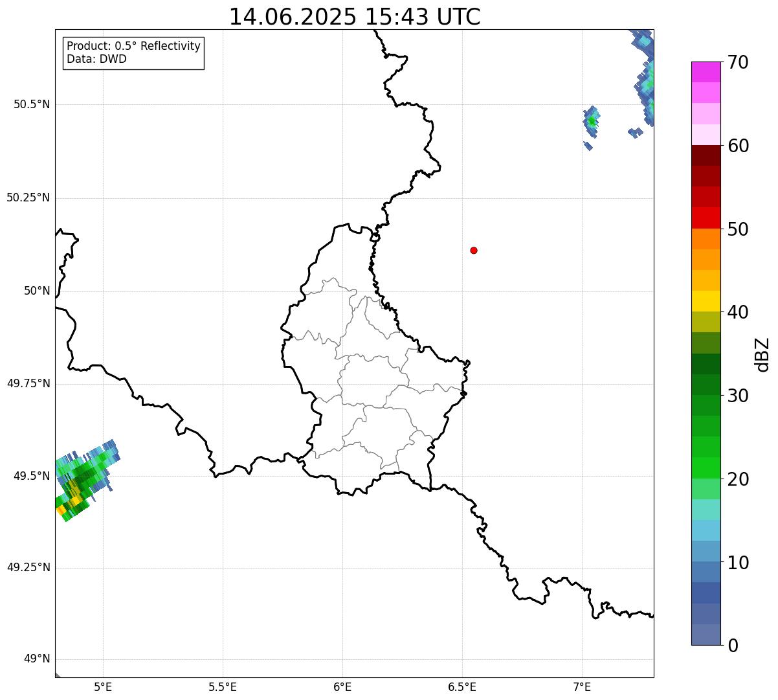Image resolution: width=778 pixels, height=700 pixels.
Task: Click the '50.5°N' latitude label
Action: click(x=32, y=105)
